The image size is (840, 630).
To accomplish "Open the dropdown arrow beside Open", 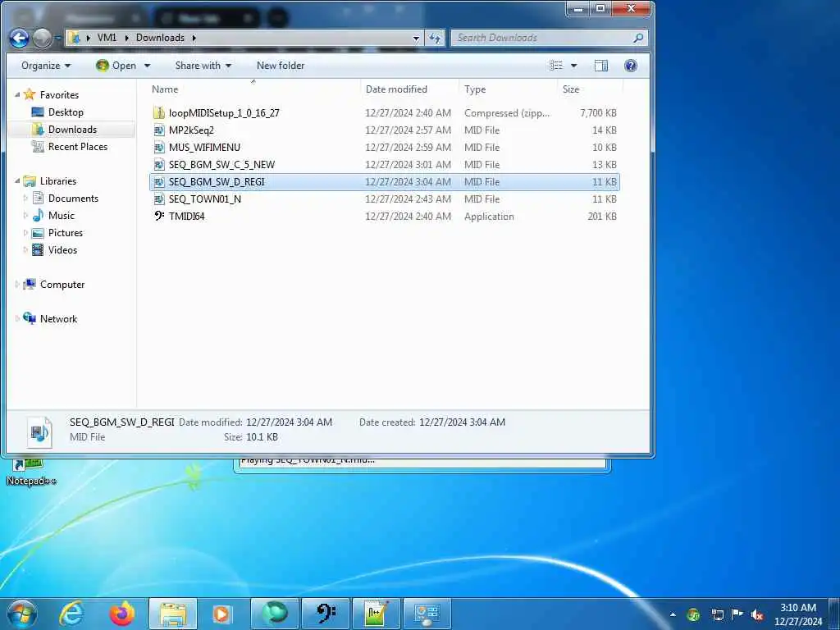I will point(148,66).
